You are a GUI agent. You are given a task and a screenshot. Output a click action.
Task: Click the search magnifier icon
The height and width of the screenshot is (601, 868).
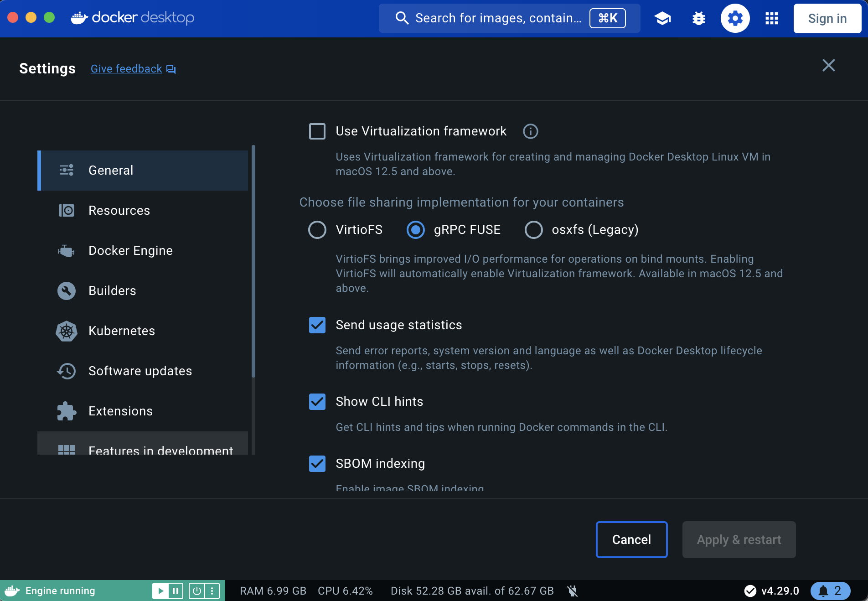pyautogui.click(x=402, y=18)
